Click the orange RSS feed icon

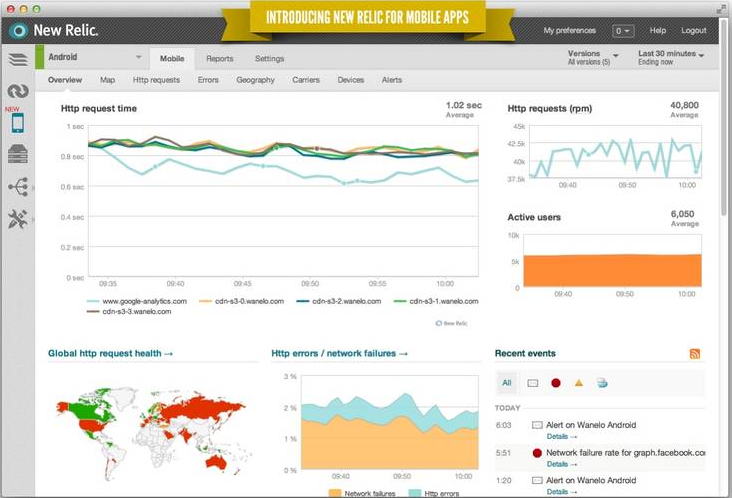pos(695,353)
